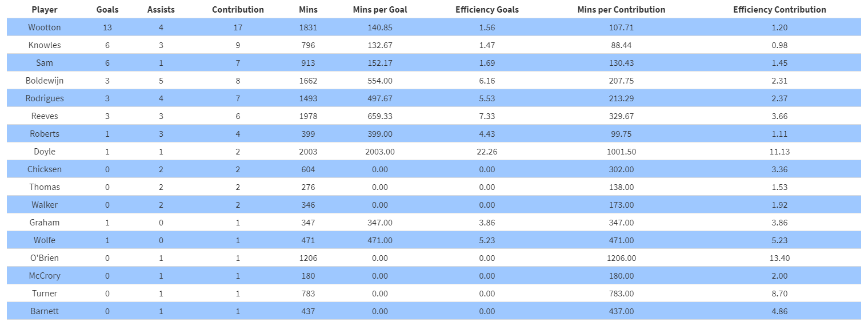
Task: Click the Efficiency Contribution column header
Action: (779, 10)
